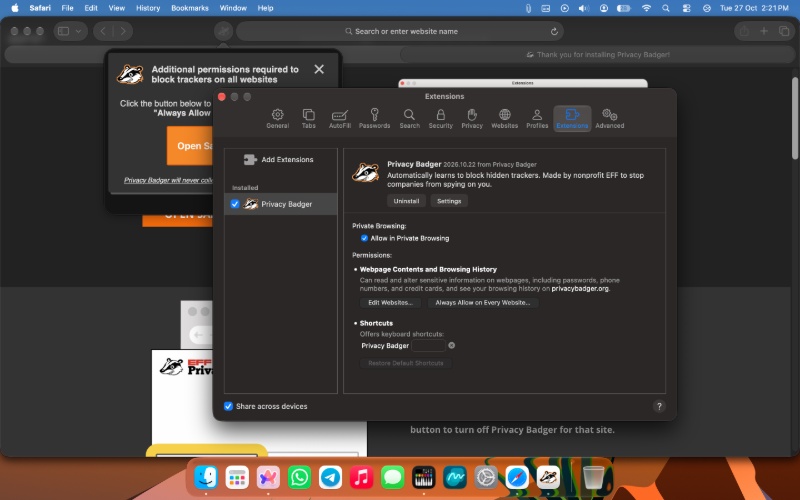Open the Bookmarks menu

click(190, 8)
